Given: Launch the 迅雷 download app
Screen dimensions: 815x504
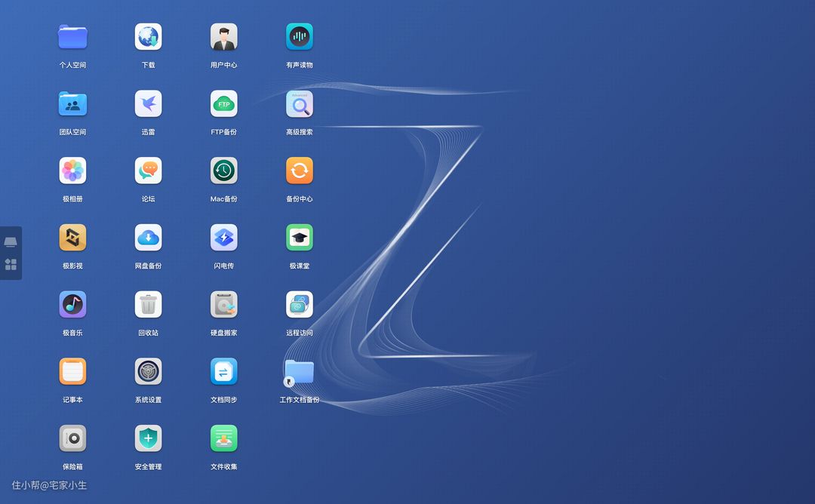Looking at the screenshot, I should (x=148, y=104).
